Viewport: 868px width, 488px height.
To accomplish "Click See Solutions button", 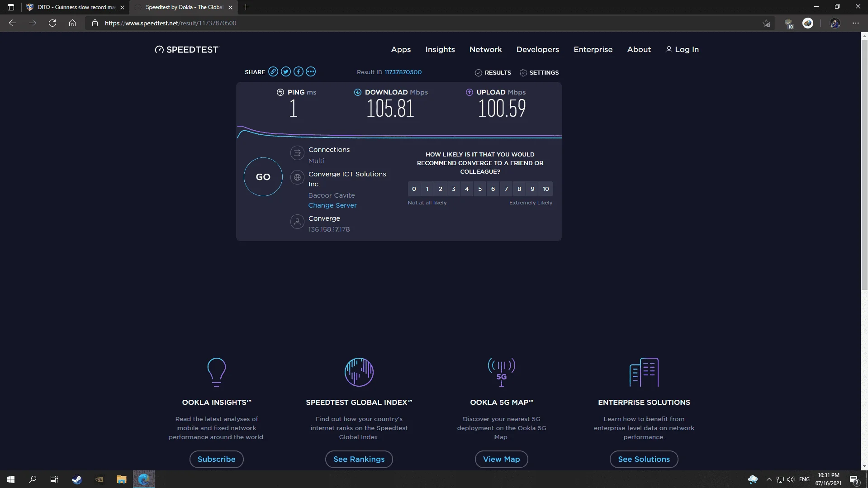I will pos(644,459).
